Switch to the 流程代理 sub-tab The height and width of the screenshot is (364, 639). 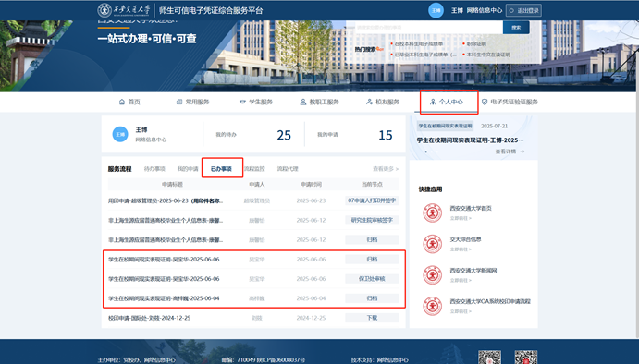288,168
